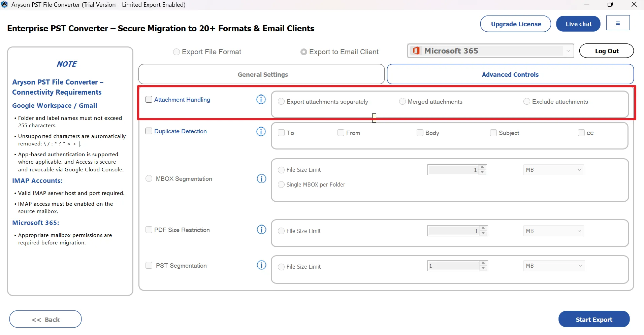Open Live chat support
This screenshot has width=644, height=335.
point(578,24)
